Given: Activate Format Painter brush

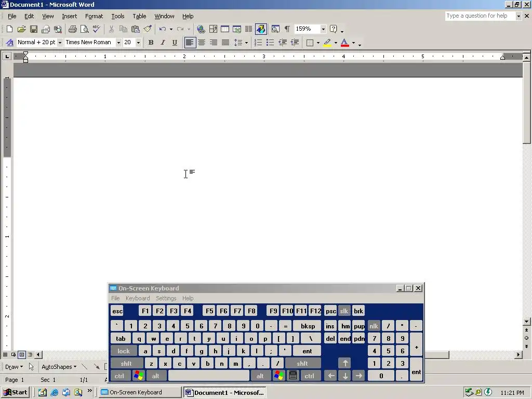Looking at the screenshot, I should coord(147,29).
